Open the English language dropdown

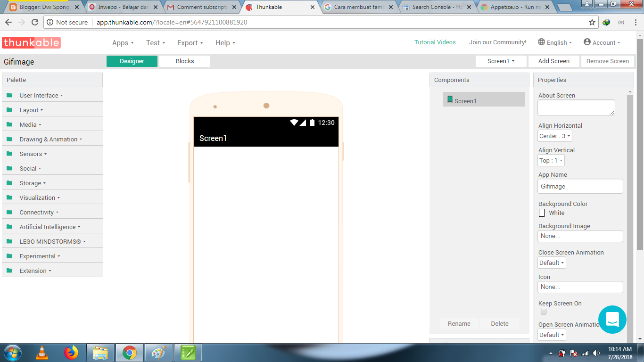coord(555,42)
